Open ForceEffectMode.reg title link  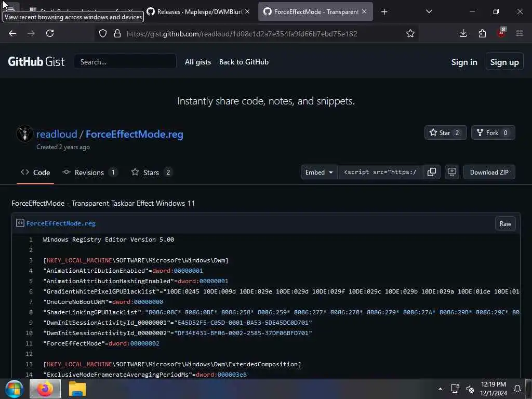click(x=135, y=134)
